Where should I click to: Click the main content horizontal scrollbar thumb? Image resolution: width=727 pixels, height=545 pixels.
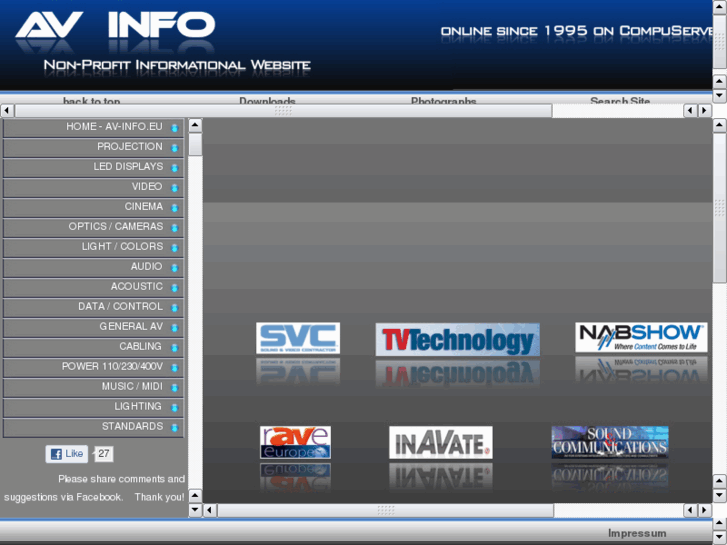click(x=385, y=510)
